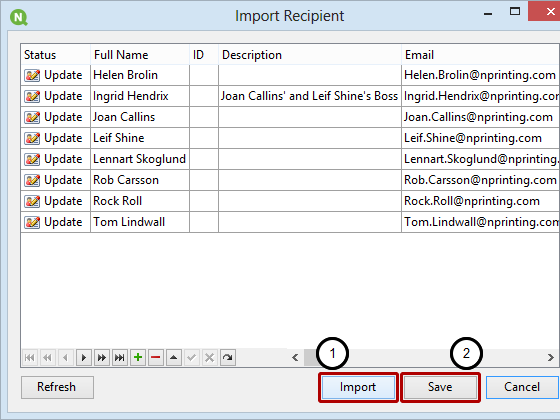560x420 pixels.
Task: Cancel the import recipient dialog
Action: click(522, 387)
